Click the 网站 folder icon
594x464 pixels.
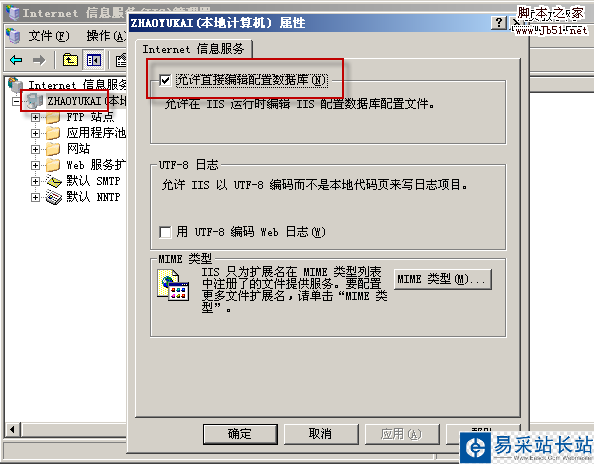tap(53, 149)
